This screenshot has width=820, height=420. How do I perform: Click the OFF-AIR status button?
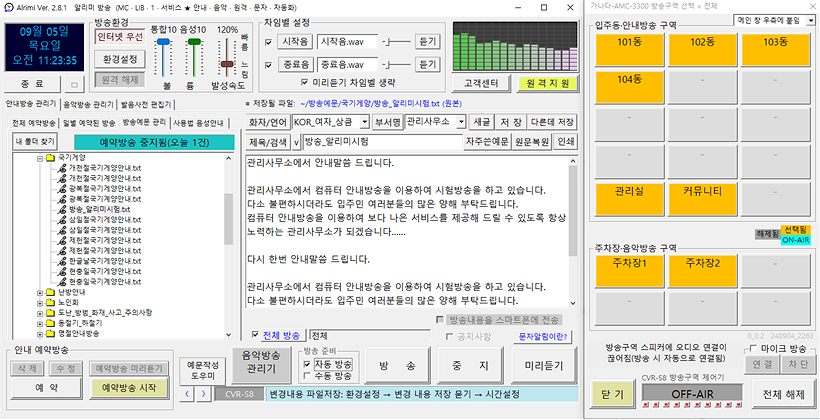tap(692, 394)
